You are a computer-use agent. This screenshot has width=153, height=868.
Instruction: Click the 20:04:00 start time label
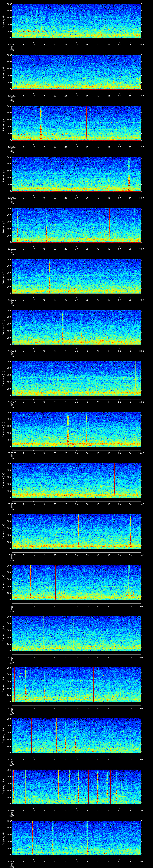click(x=12, y=197)
